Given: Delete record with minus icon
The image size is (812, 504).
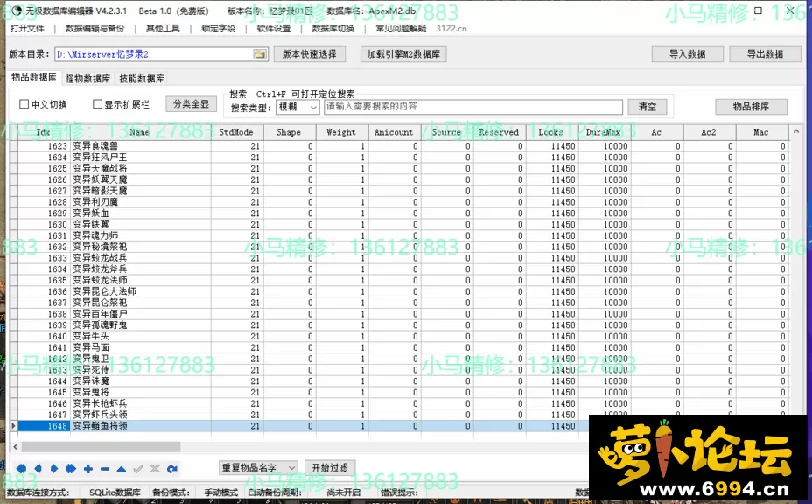Looking at the screenshot, I should coord(105,469).
